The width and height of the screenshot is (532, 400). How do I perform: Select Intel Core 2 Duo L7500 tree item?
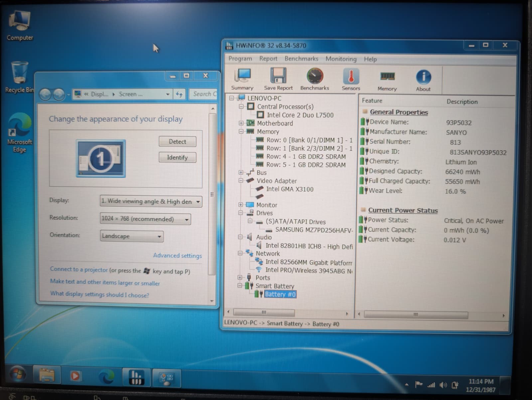(300, 115)
